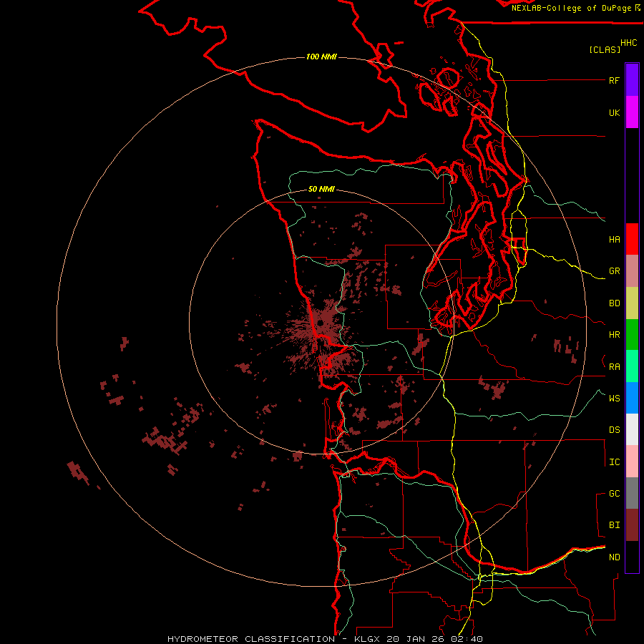The image size is (644, 644).
Task: Select the pink GR legend swatch
Action: click(632, 271)
